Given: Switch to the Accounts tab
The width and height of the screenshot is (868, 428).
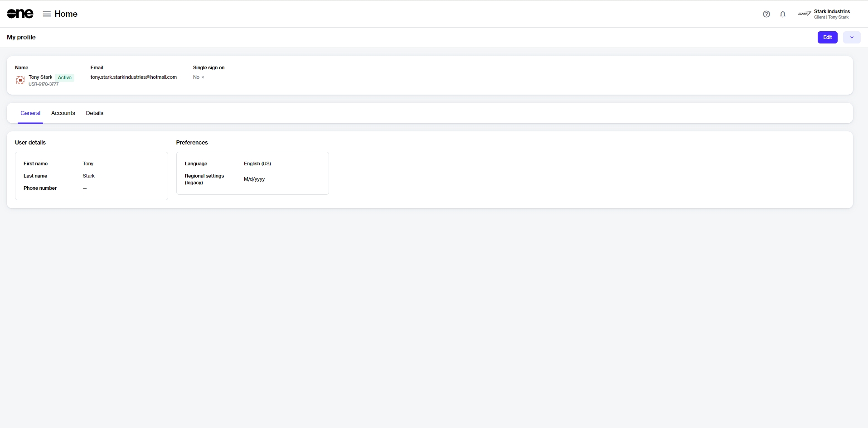Looking at the screenshot, I should [x=63, y=113].
